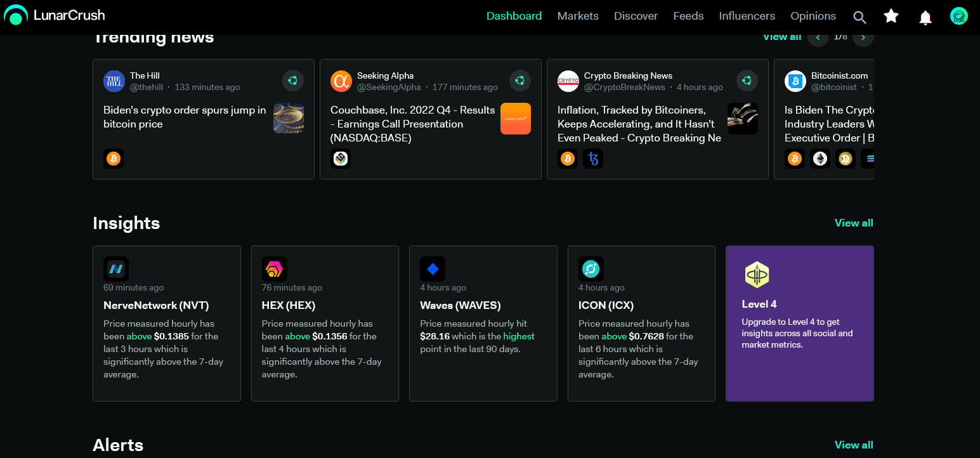The width and height of the screenshot is (980, 458).
Task: Click Crypto Breaking News source logo
Action: tap(568, 81)
